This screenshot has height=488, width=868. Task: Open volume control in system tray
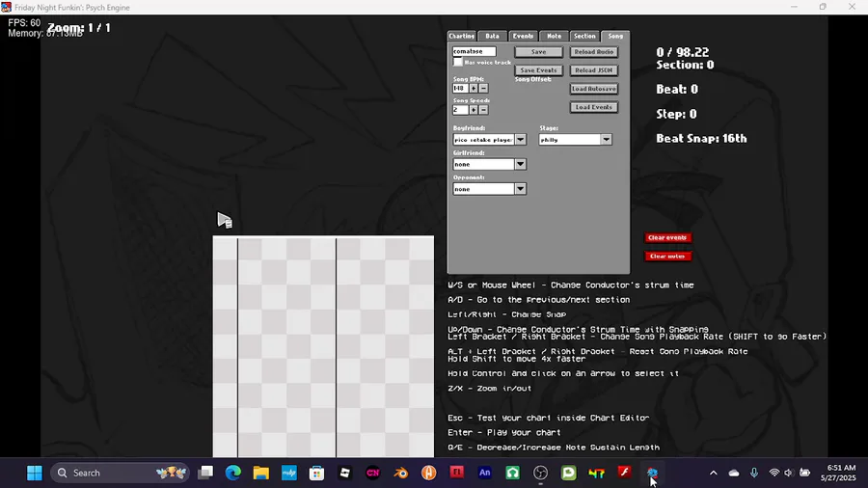pyautogui.click(x=789, y=474)
